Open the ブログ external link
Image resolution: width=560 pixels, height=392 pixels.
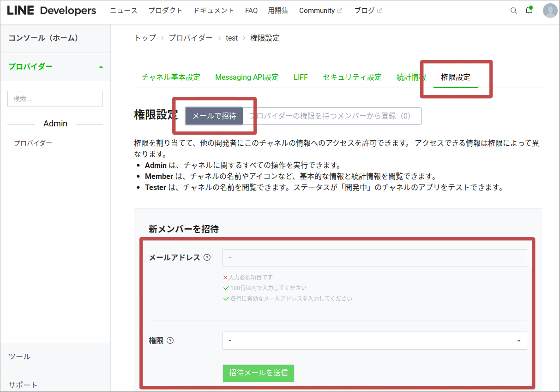368,11
